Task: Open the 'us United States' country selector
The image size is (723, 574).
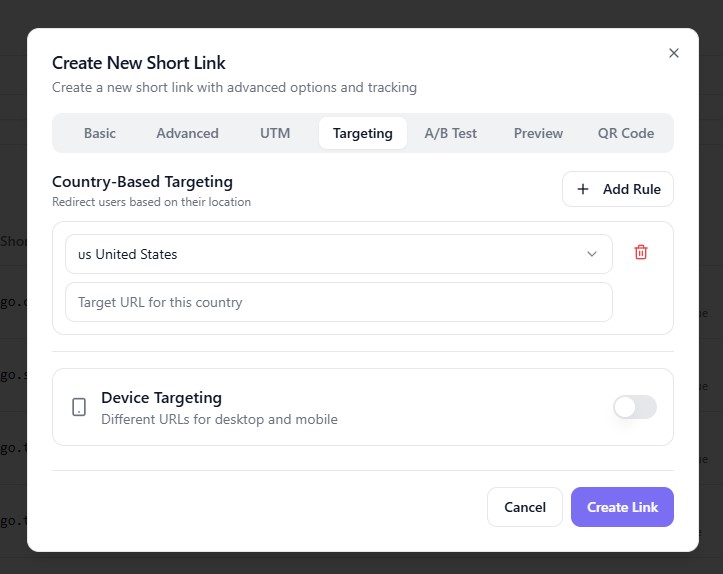Action: (338, 254)
